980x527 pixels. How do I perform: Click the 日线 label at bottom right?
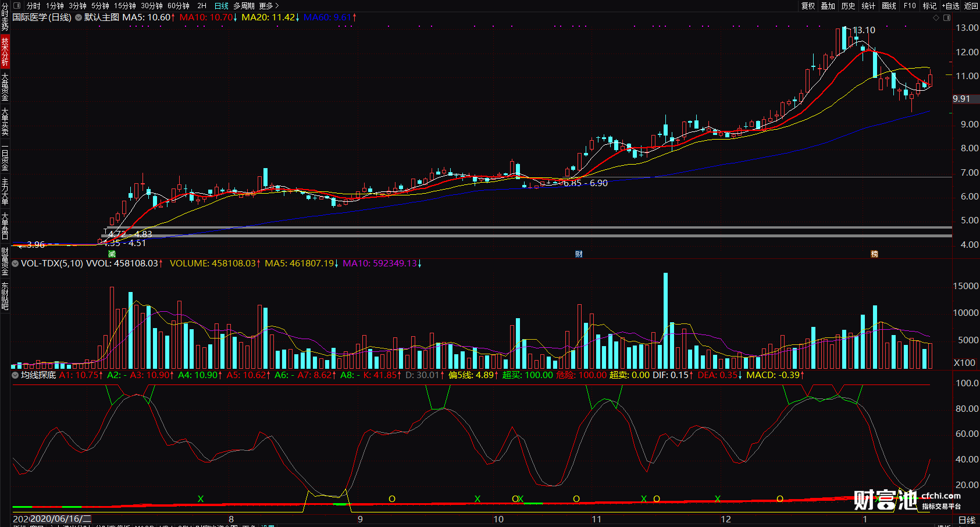click(x=967, y=520)
